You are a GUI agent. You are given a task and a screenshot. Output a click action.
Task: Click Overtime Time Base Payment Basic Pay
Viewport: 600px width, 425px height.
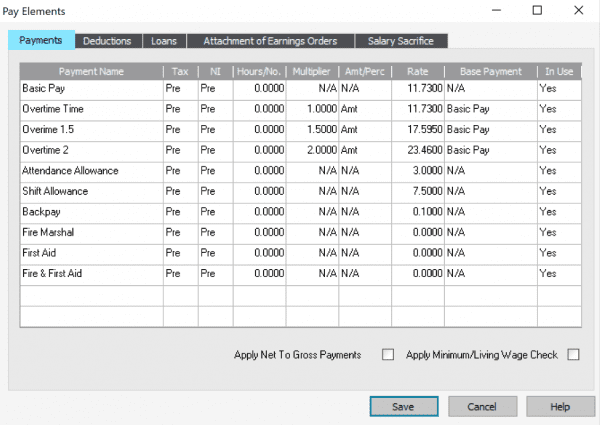(x=491, y=109)
